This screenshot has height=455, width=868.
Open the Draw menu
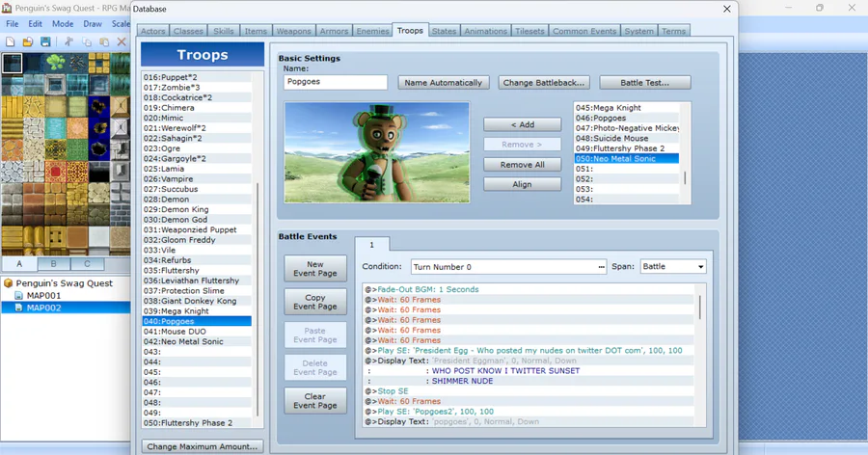pyautogui.click(x=93, y=24)
